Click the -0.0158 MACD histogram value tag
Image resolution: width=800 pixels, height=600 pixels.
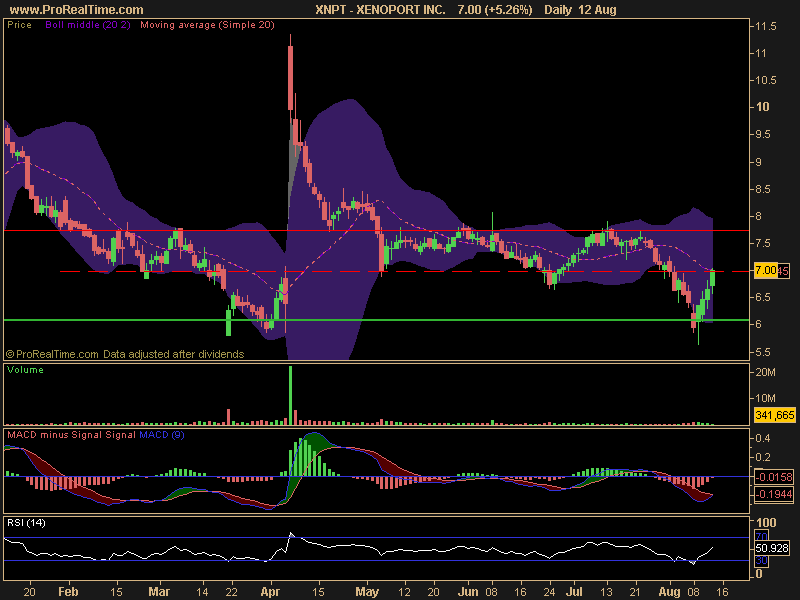[x=774, y=477]
